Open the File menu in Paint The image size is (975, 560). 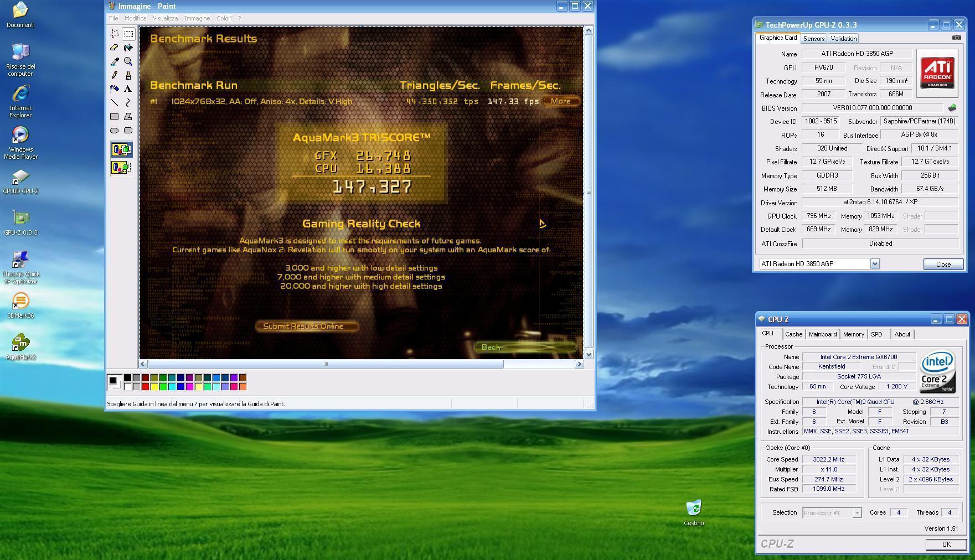coord(114,18)
